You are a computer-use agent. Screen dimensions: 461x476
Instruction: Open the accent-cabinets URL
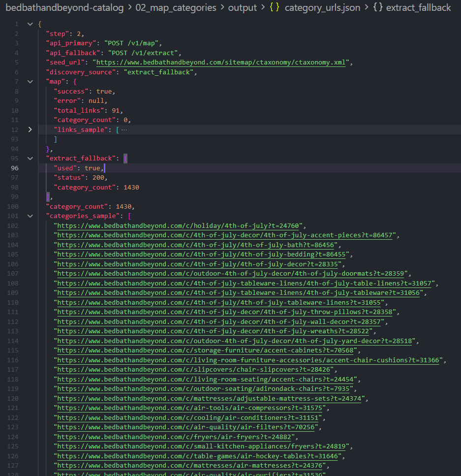[x=205, y=350]
